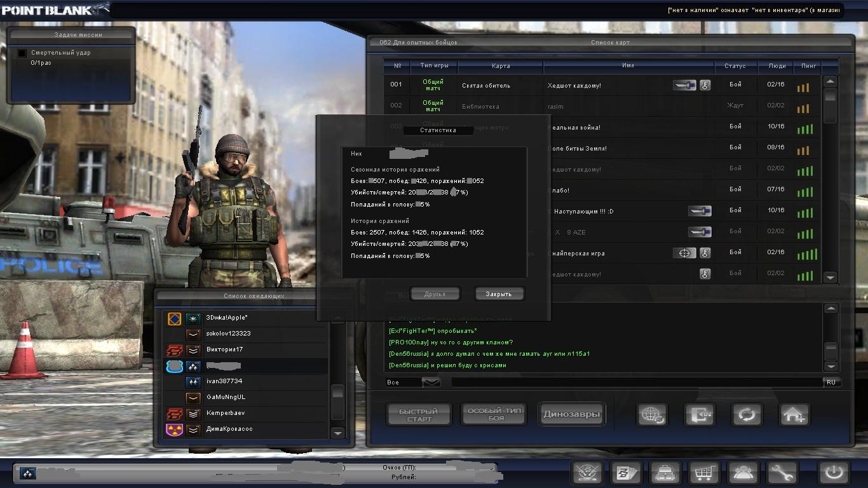868x488 pixels.
Task: Toggle the RU chat language indicator
Action: coord(831,383)
